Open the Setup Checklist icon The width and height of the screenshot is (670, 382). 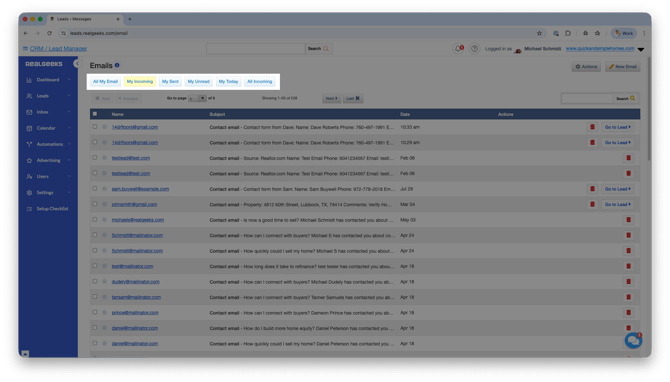29,209
